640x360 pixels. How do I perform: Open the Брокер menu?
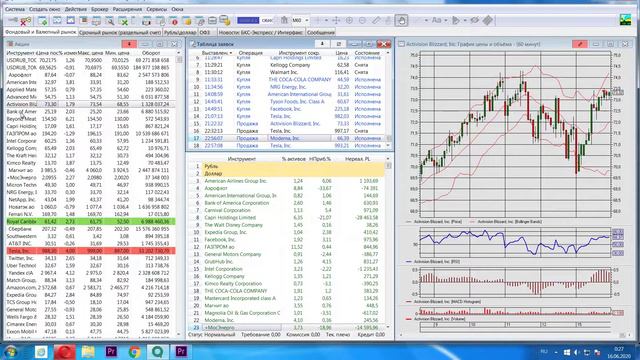click(x=100, y=9)
